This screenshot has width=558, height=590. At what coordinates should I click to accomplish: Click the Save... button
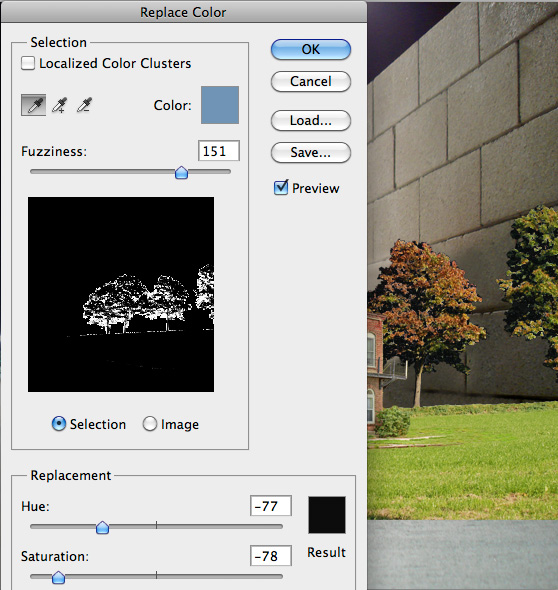pos(311,152)
